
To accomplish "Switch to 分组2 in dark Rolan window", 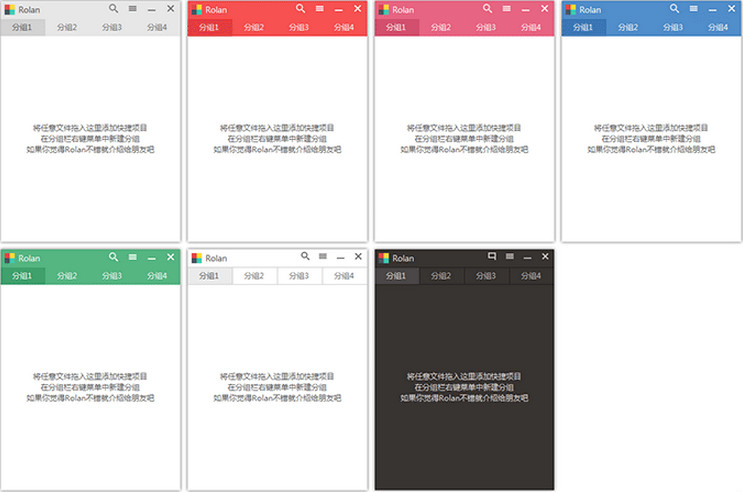I will point(442,276).
